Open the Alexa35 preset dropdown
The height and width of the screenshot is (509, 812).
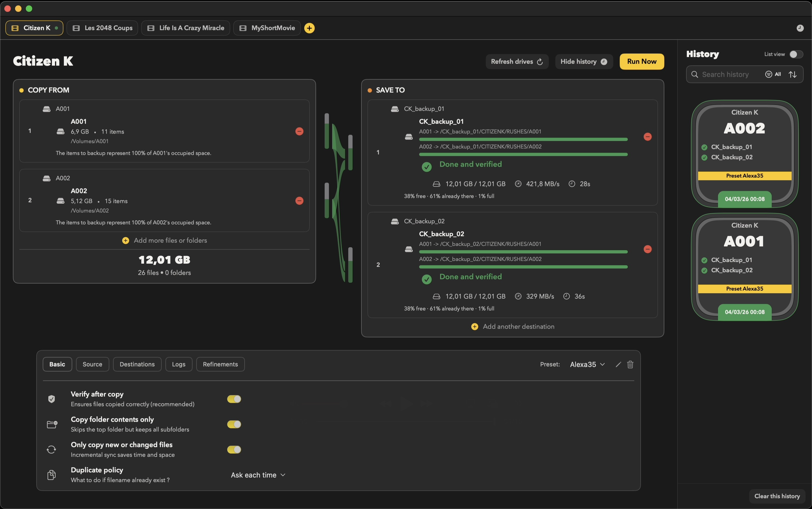point(587,364)
